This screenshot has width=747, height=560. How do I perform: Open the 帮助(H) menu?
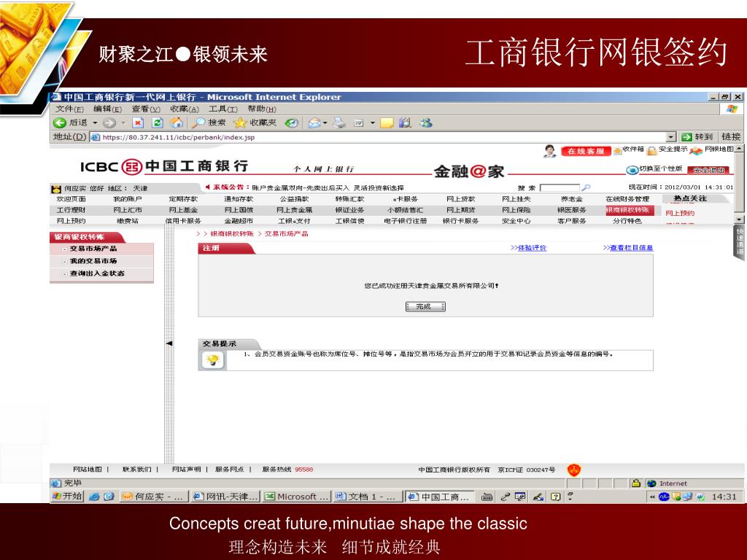(262, 109)
